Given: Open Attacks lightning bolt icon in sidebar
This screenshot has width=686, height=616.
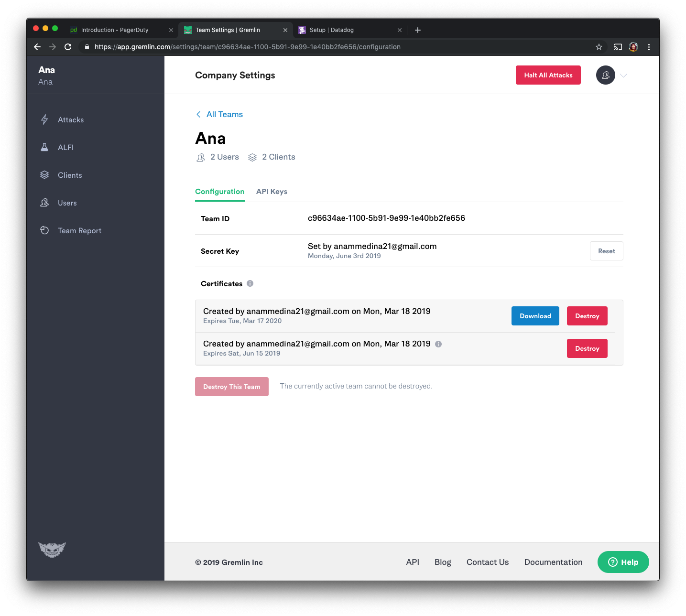Looking at the screenshot, I should (x=44, y=119).
